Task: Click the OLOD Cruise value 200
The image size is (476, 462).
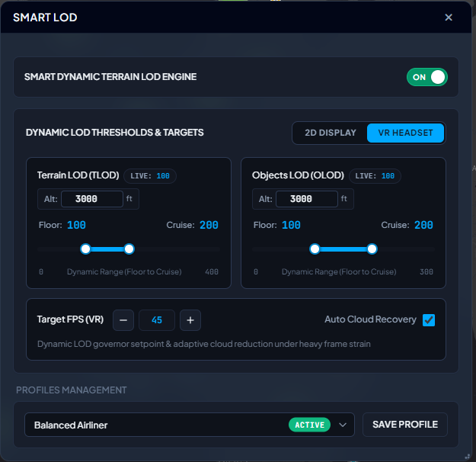Action: (x=423, y=225)
